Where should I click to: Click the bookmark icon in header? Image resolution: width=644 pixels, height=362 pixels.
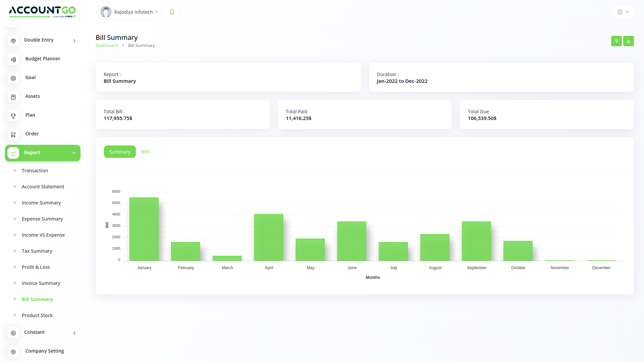[172, 12]
